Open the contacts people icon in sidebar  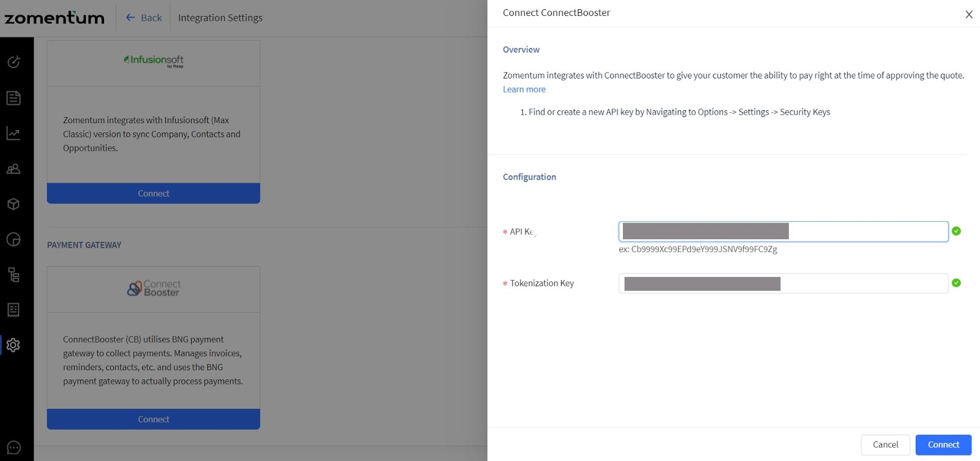coord(13,169)
